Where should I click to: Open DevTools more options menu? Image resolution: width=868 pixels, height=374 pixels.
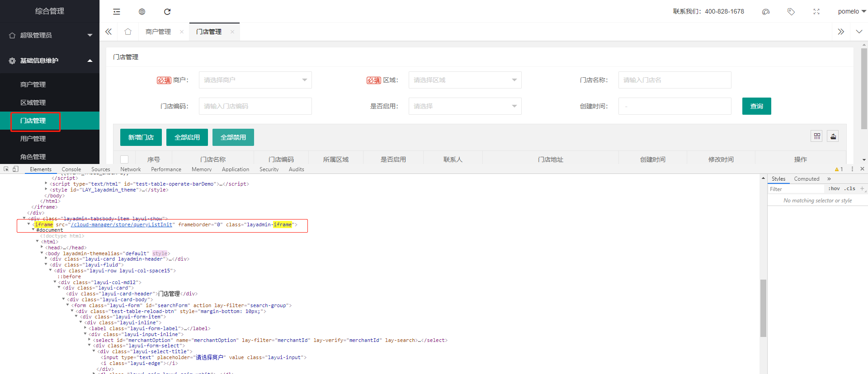click(852, 169)
